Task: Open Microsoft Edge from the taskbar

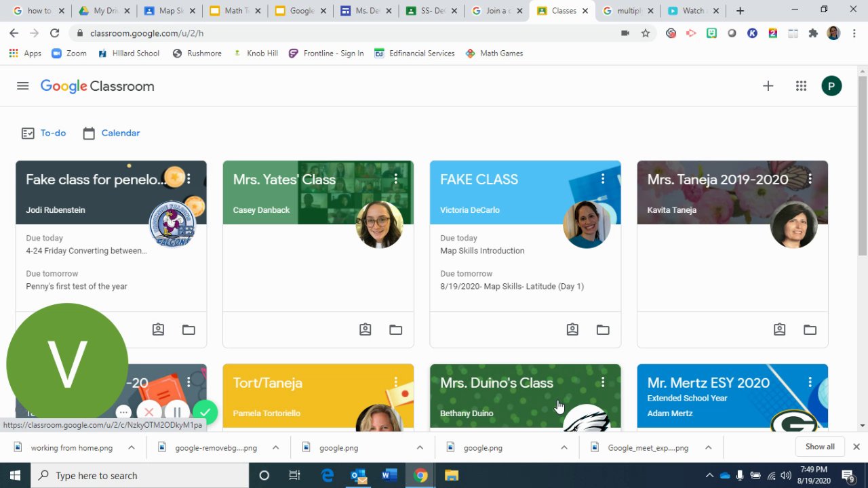Action: (x=328, y=475)
